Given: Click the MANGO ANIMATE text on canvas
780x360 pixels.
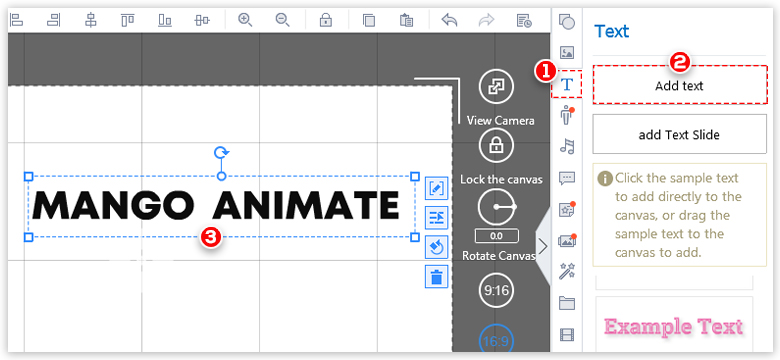Looking at the screenshot, I should click(216, 206).
